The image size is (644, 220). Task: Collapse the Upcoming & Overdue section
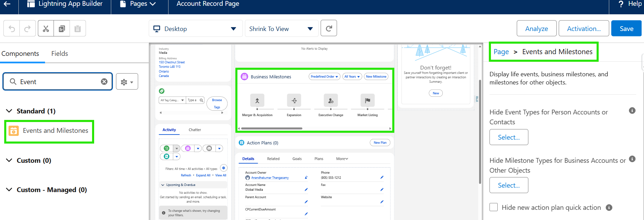tap(163, 185)
